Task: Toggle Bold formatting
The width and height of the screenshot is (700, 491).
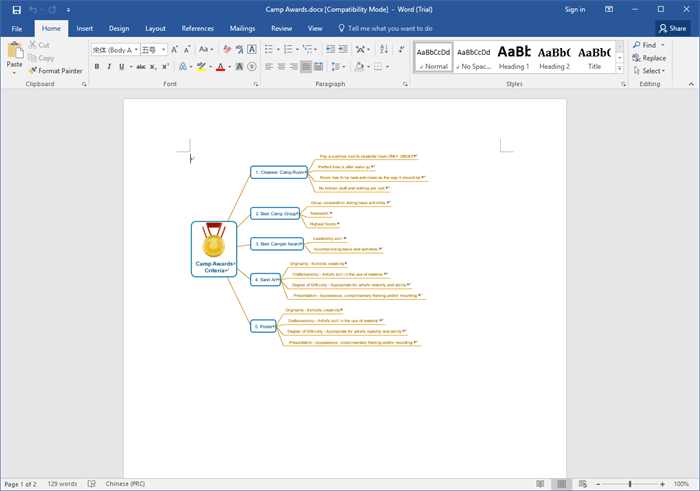Action: pos(97,67)
